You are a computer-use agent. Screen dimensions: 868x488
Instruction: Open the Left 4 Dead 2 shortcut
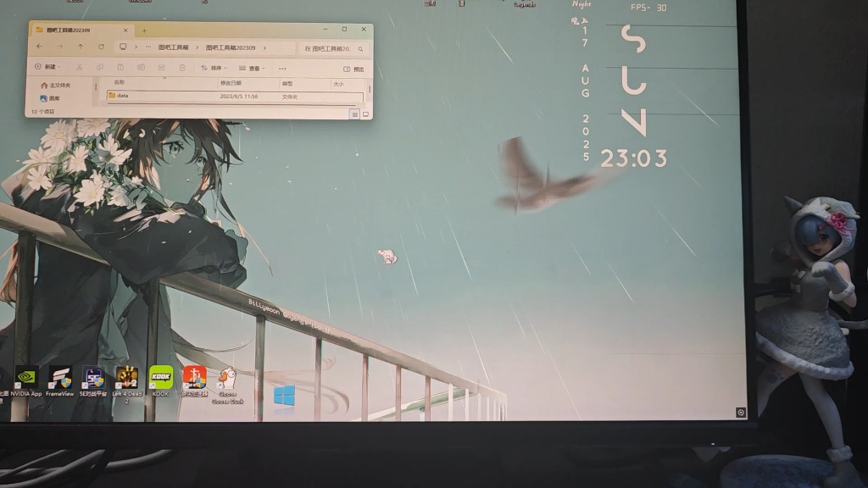coord(127,384)
